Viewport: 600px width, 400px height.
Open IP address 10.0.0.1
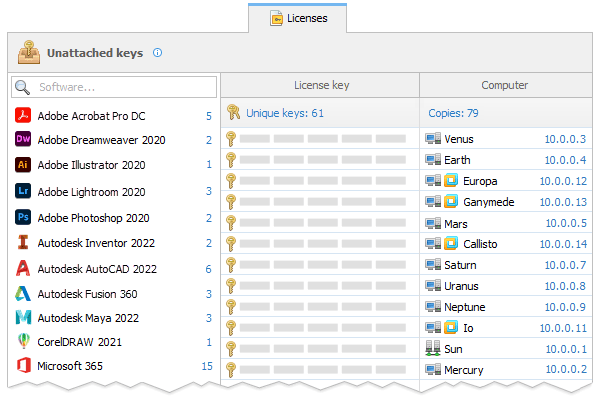(566, 349)
